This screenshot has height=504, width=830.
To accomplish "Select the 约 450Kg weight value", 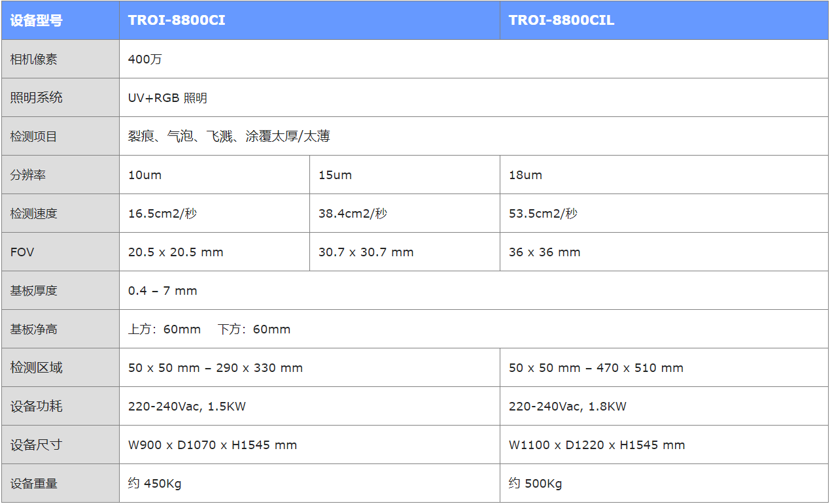I will pos(154,484).
